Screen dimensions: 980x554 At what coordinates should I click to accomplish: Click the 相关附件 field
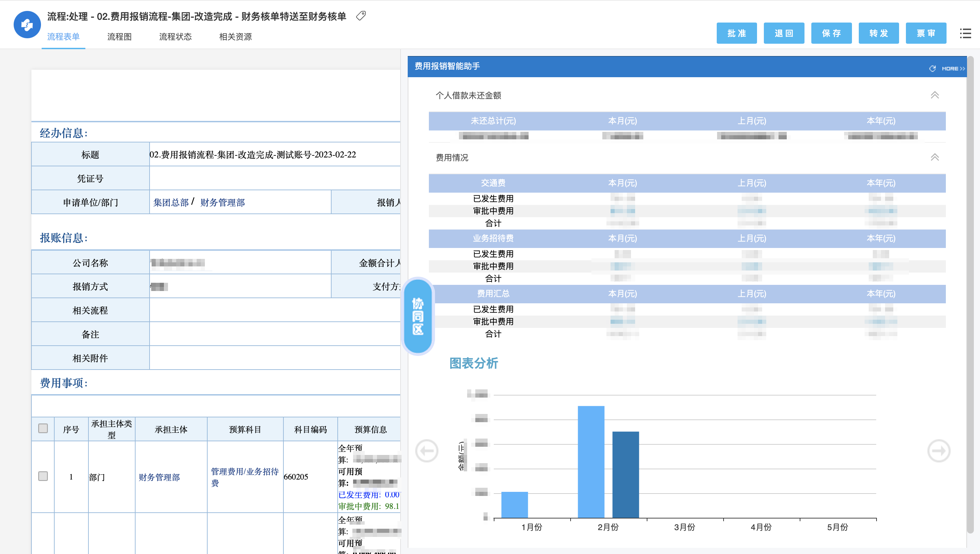click(x=275, y=358)
